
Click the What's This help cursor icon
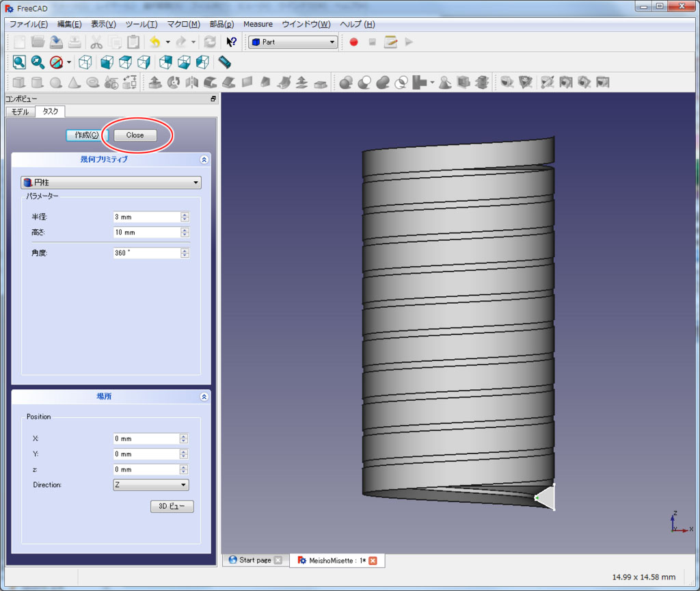232,42
